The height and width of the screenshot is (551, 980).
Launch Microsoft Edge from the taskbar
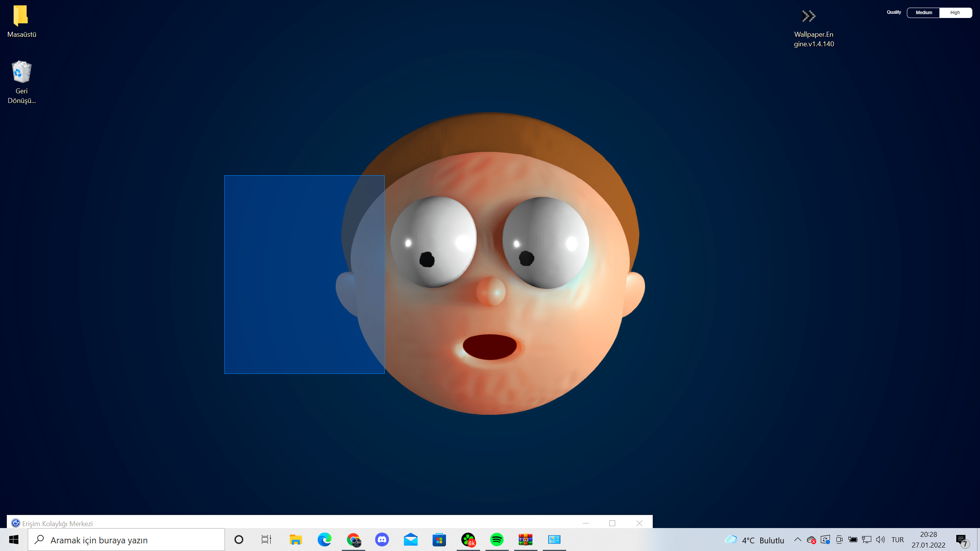point(324,540)
